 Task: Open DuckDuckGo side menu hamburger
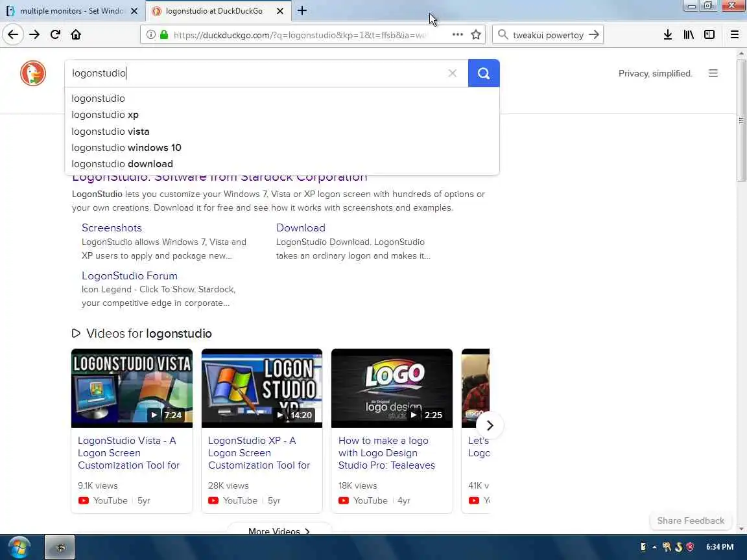[713, 73]
